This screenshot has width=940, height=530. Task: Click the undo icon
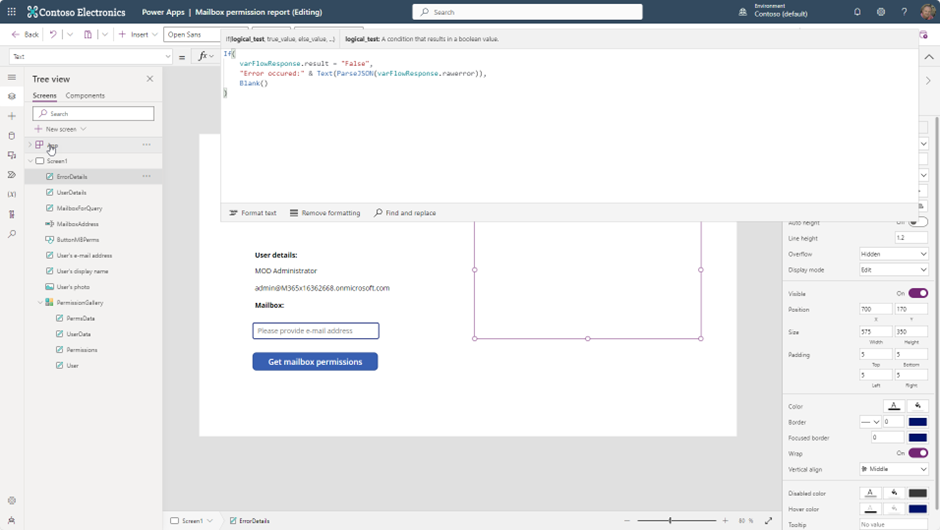(x=53, y=34)
